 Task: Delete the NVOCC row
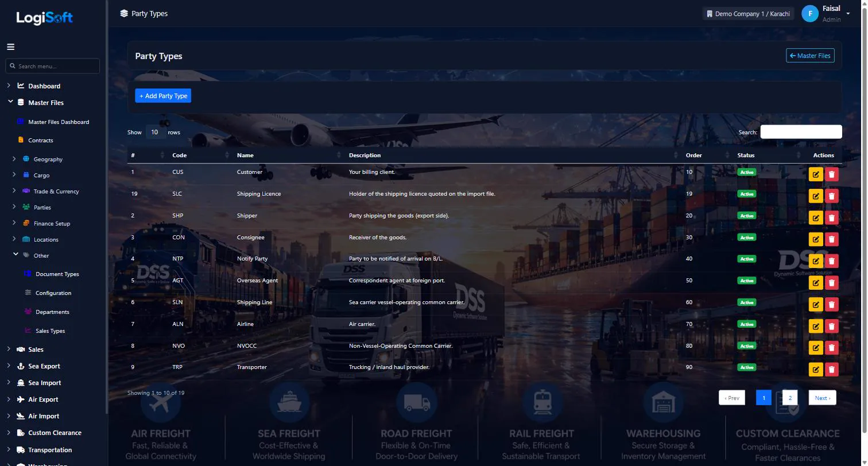[831, 348]
